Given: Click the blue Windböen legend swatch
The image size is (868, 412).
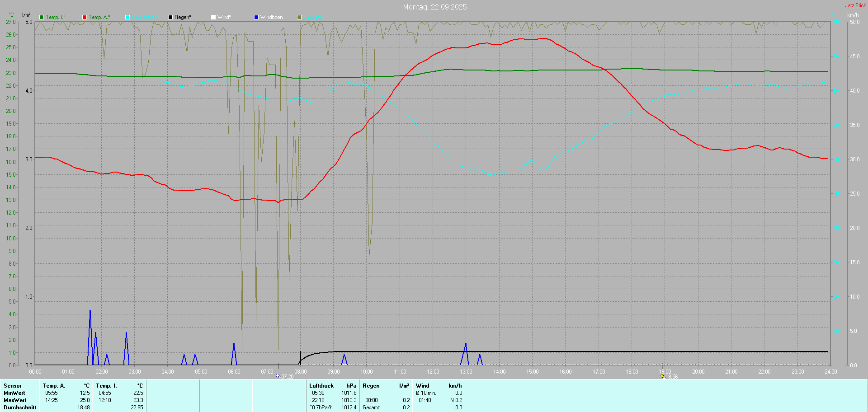Looking at the screenshot, I should click(x=256, y=17).
